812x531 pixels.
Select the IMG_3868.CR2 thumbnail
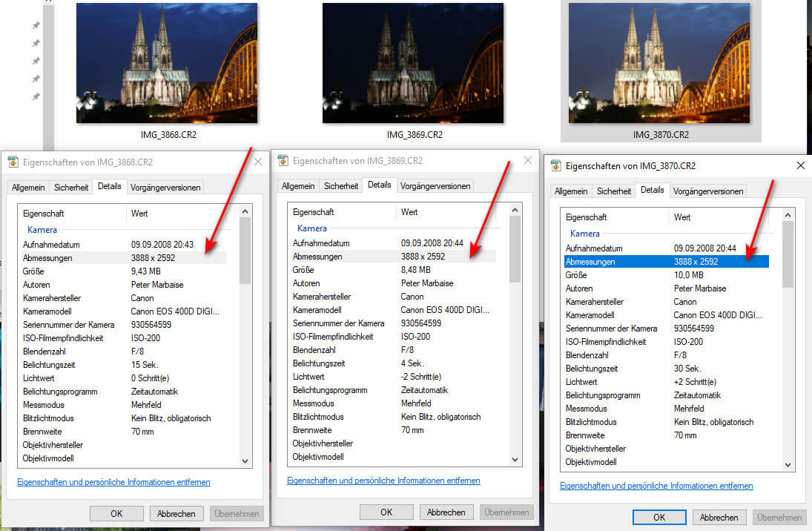[x=167, y=63]
